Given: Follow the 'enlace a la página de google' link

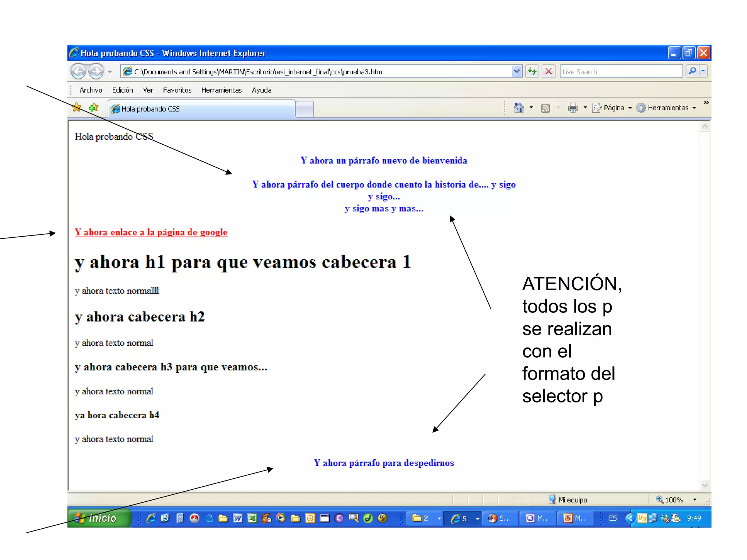Looking at the screenshot, I should [x=151, y=232].
